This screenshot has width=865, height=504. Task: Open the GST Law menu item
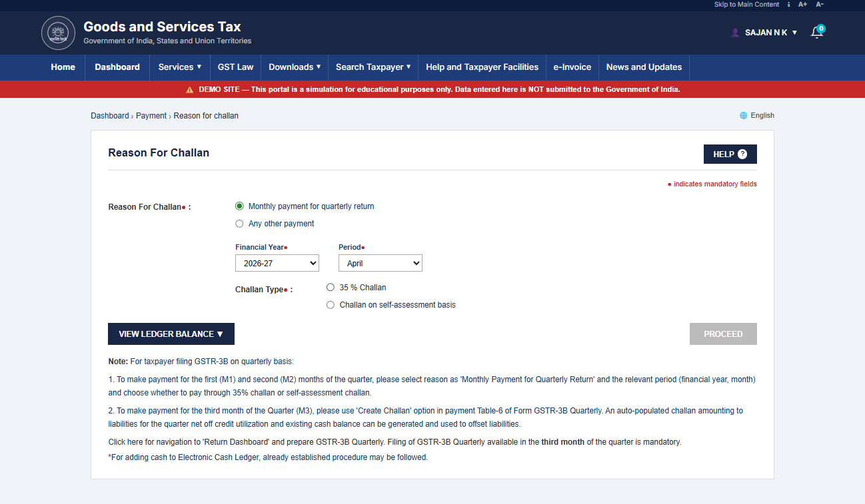(x=236, y=67)
